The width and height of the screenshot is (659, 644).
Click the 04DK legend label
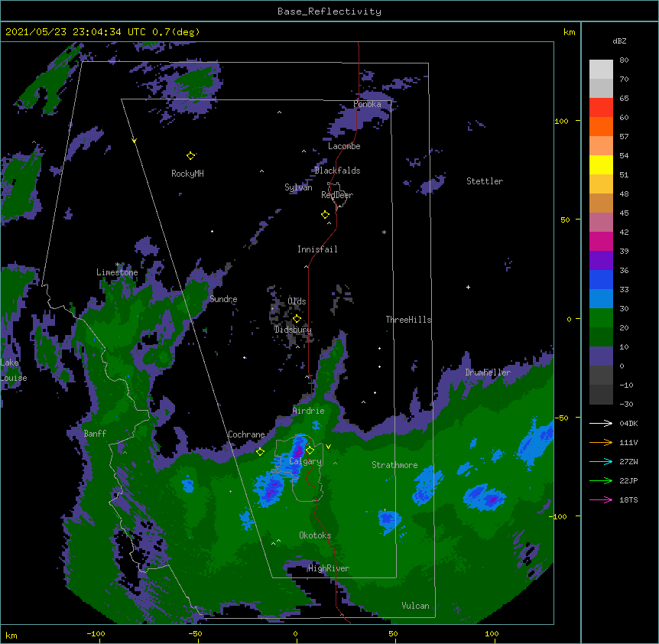628,423
